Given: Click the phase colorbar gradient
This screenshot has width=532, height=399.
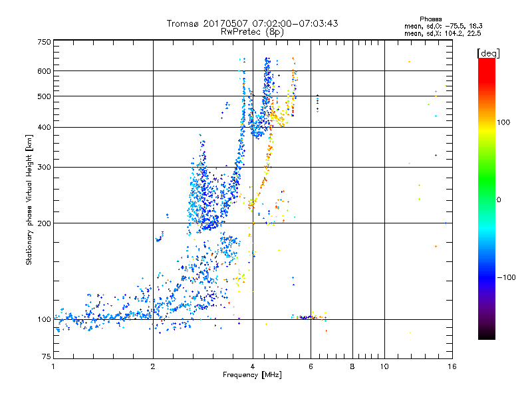Looking at the screenshot, I should pyautogui.click(x=487, y=199).
